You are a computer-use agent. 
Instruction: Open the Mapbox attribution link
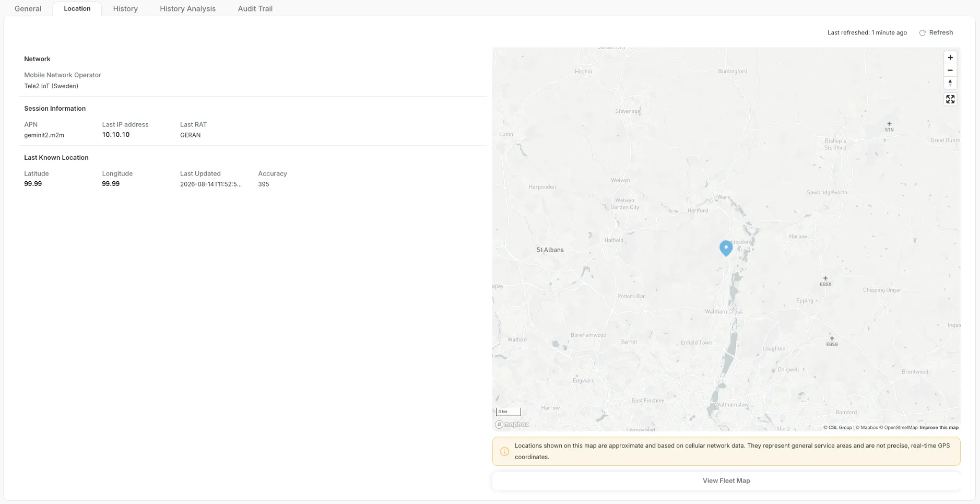pos(867,427)
